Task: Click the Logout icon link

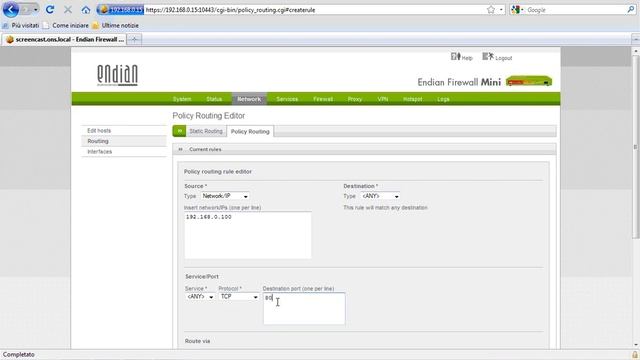Action: click(x=497, y=57)
